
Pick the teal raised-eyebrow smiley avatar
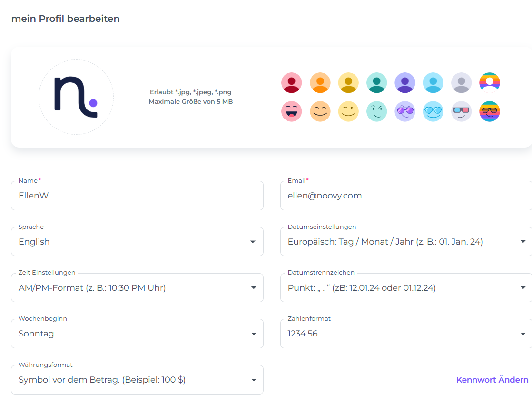pos(376,111)
